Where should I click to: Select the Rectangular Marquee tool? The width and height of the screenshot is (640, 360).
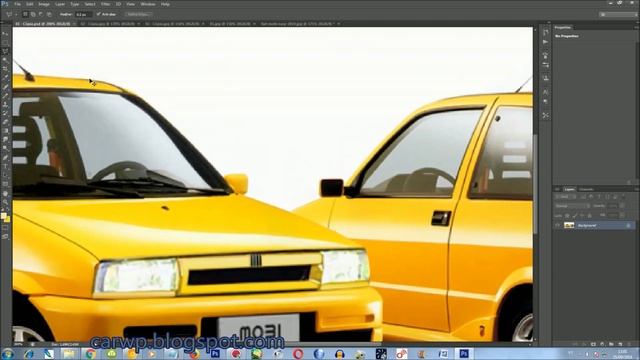click(x=5, y=42)
